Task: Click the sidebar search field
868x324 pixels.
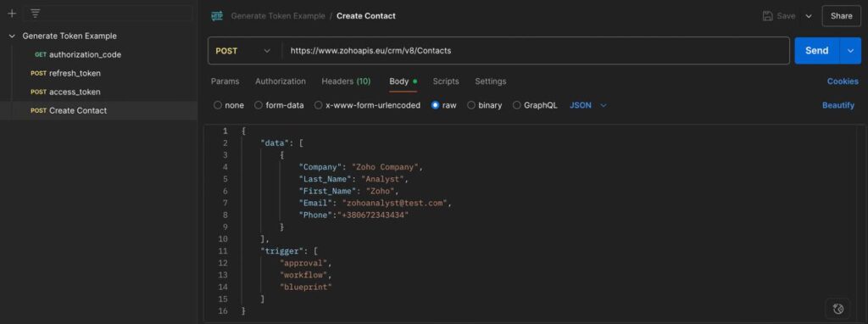Action: (108, 14)
